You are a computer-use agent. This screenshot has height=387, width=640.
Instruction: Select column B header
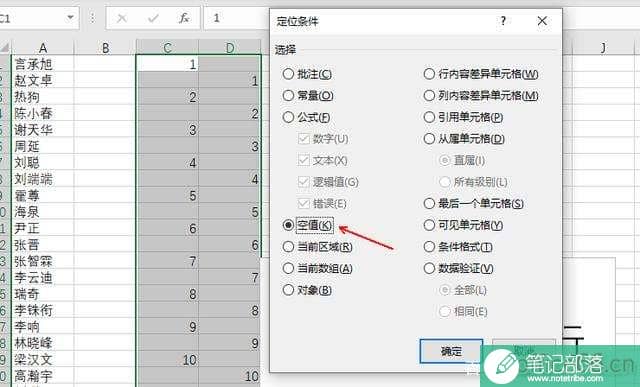(x=105, y=47)
